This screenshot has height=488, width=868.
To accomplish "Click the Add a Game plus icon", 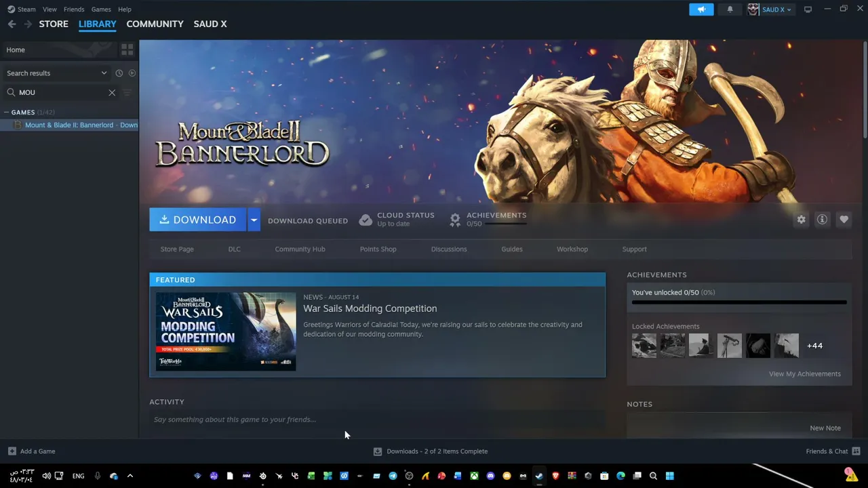I will pyautogui.click(x=12, y=451).
